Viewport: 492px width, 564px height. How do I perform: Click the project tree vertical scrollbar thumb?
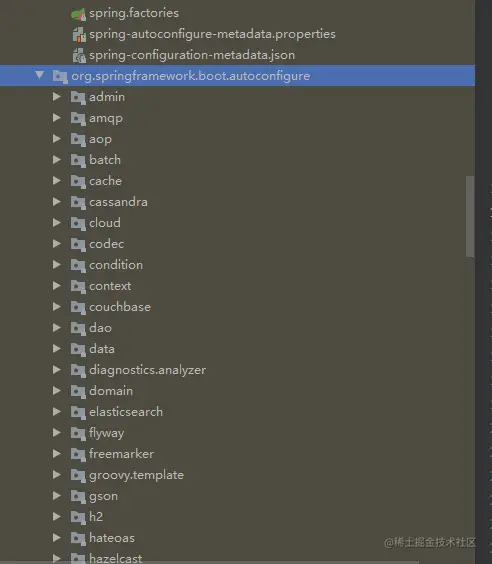(x=470, y=217)
